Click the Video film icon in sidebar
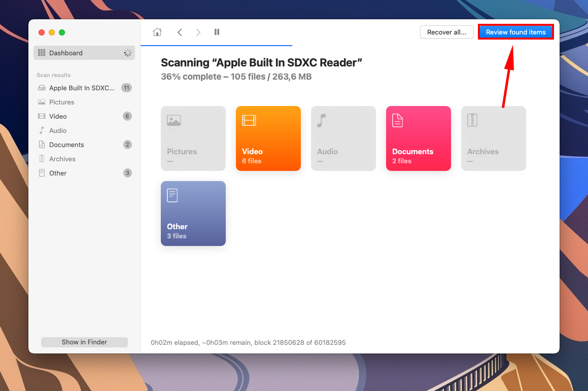588x391 pixels. pyautogui.click(x=42, y=116)
